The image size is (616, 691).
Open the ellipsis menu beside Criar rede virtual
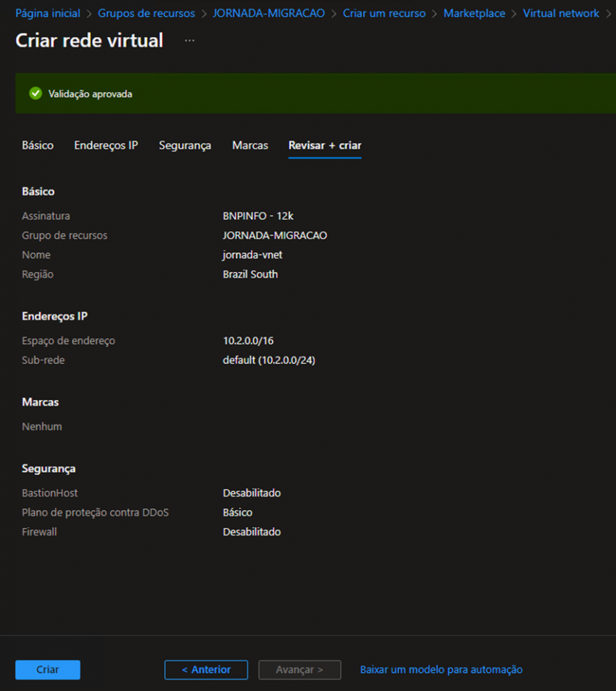pyautogui.click(x=190, y=40)
